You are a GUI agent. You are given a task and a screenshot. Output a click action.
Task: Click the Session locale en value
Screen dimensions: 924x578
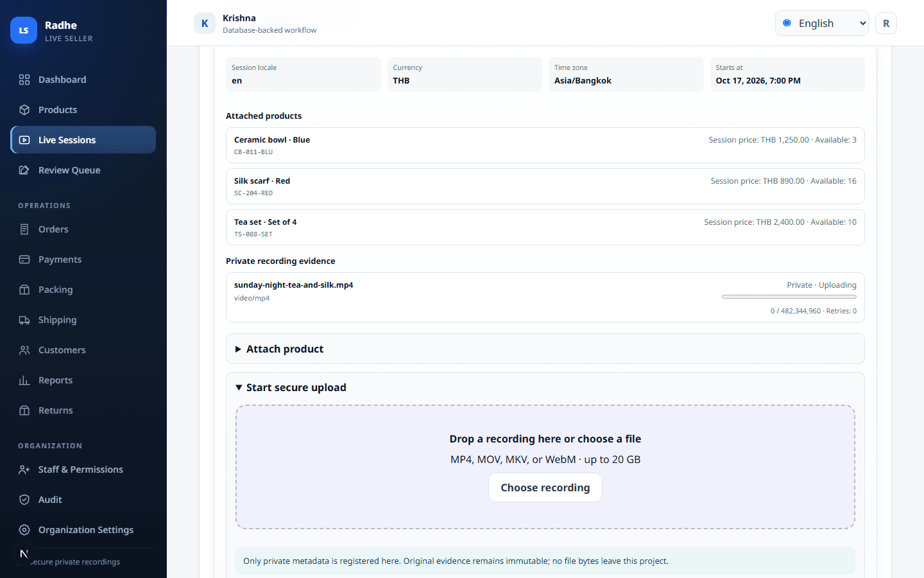click(x=237, y=81)
